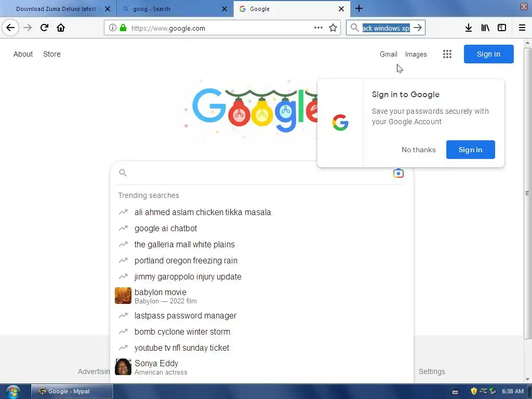
Task: Switch to the Download Zuma Deluxe tab
Action: (x=56, y=9)
